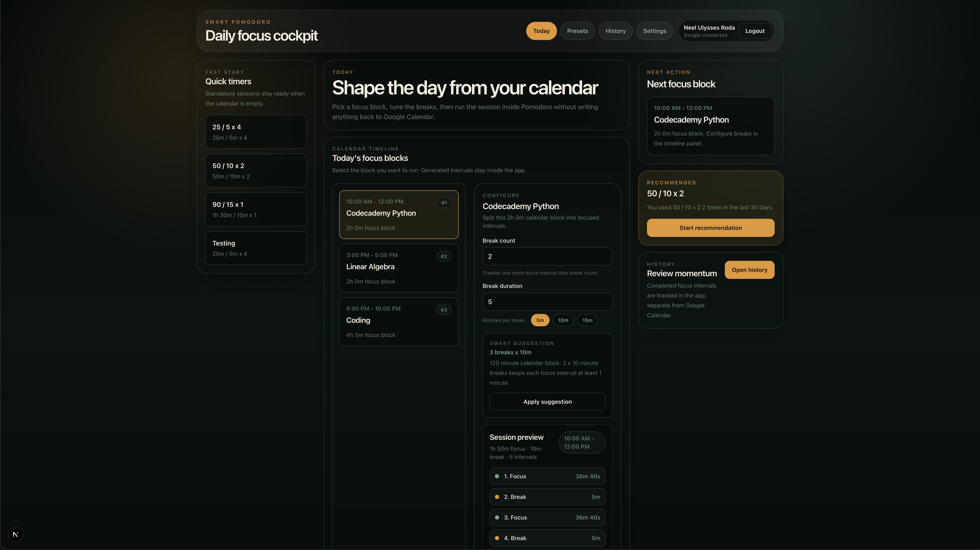The height and width of the screenshot is (550, 980).
Task: Click the 2. Break interval row
Action: (547, 497)
